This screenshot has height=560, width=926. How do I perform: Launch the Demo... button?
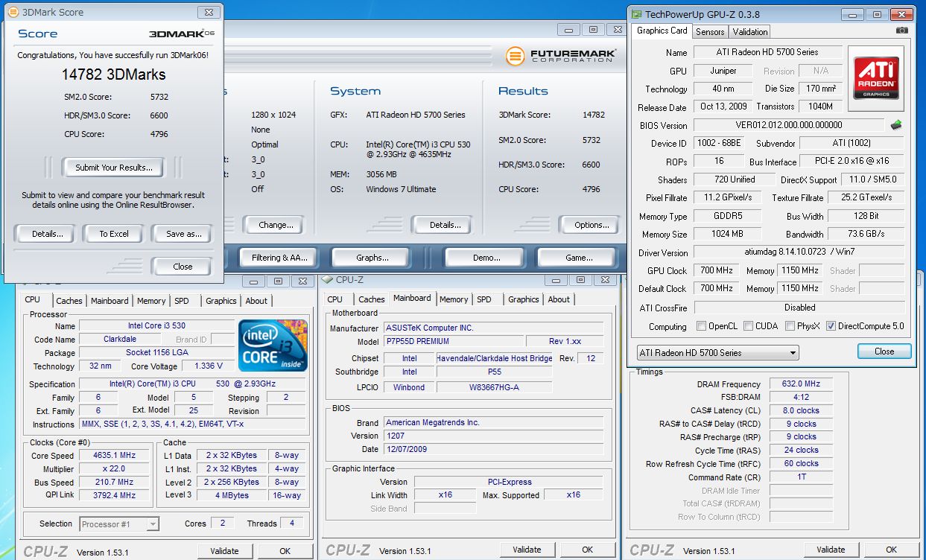click(x=486, y=258)
